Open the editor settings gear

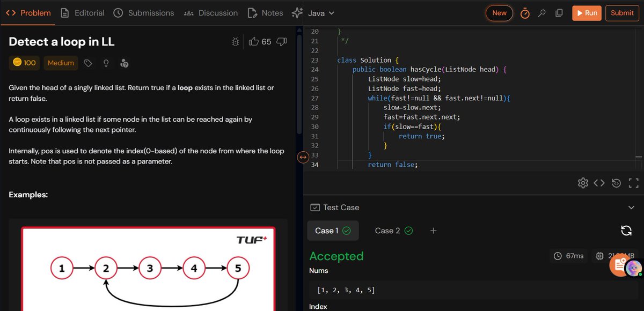(x=583, y=183)
